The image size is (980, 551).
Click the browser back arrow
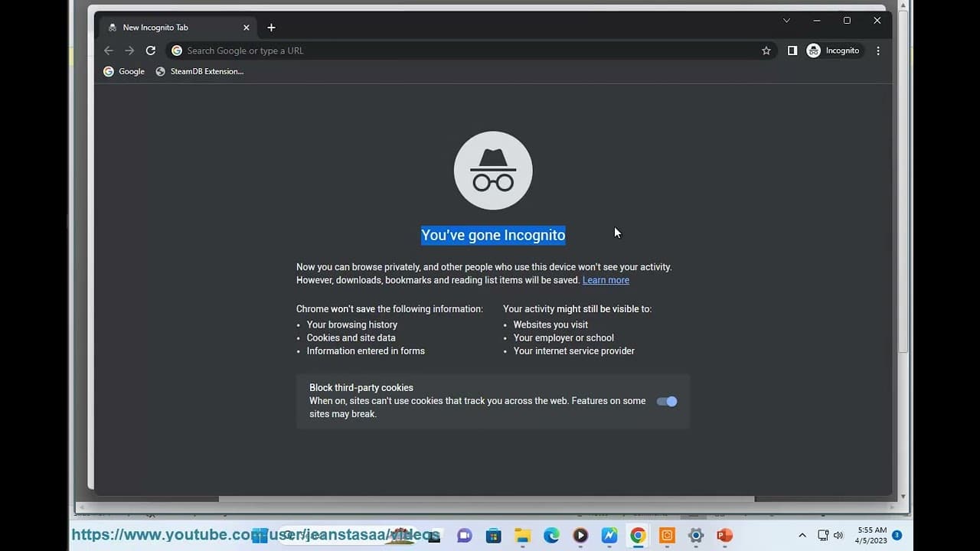108,51
